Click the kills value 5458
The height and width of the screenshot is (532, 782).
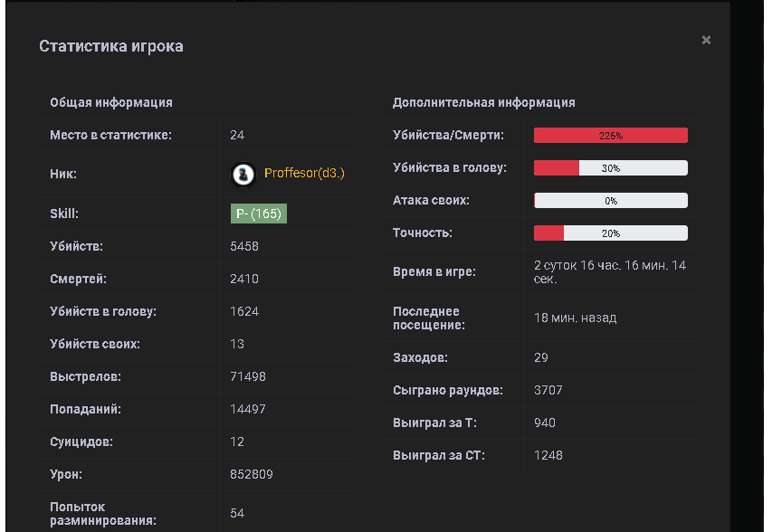pyautogui.click(x=244, y=246)
